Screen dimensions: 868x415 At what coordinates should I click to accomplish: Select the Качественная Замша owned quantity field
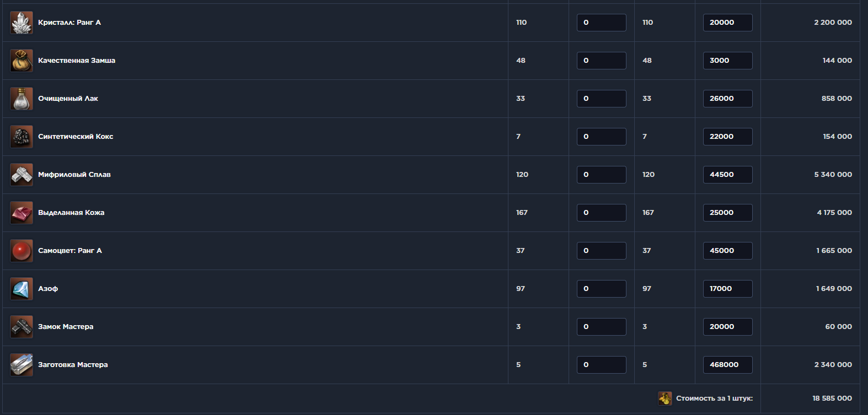[601, 61]
